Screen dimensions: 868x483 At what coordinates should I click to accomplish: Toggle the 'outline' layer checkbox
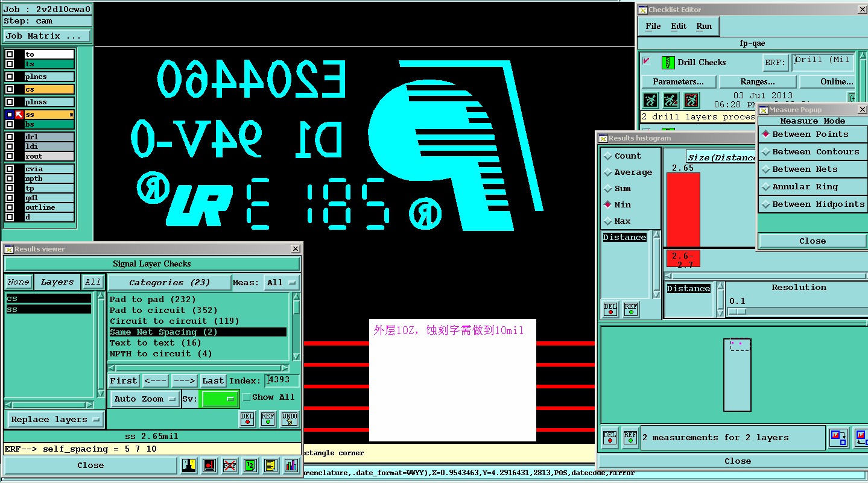(x=10, y=207)
